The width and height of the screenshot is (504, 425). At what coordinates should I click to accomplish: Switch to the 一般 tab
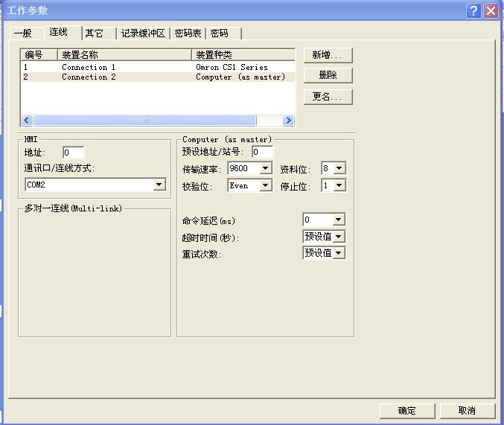23,33
